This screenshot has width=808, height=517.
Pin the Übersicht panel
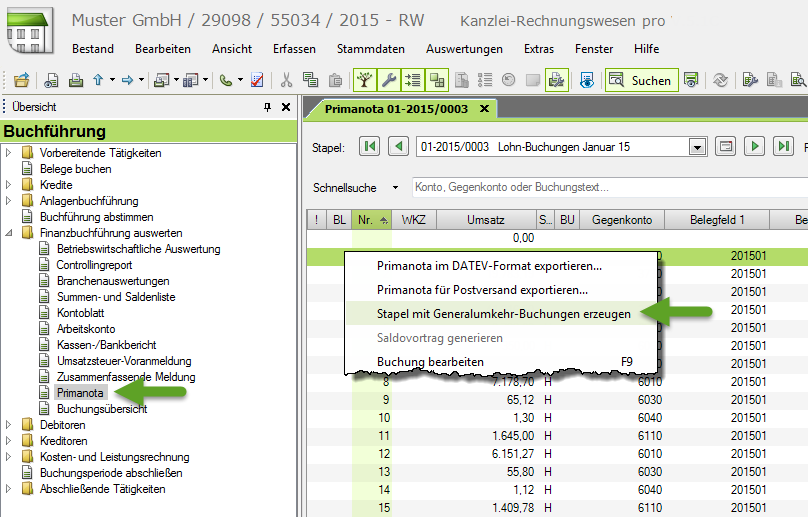pos(267,107)
